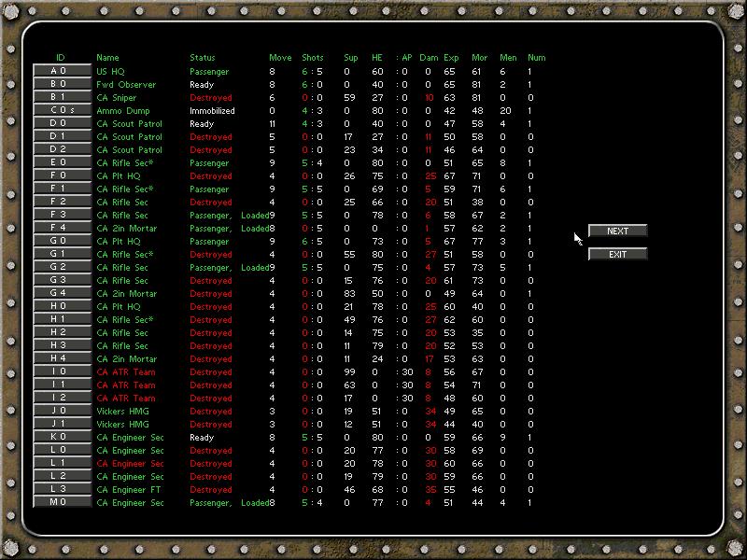Image resolution: width=747 pixels, height=560 pixels.
Task: Open unit K0 CA Engineer Sec
Action: pos(62,437)
